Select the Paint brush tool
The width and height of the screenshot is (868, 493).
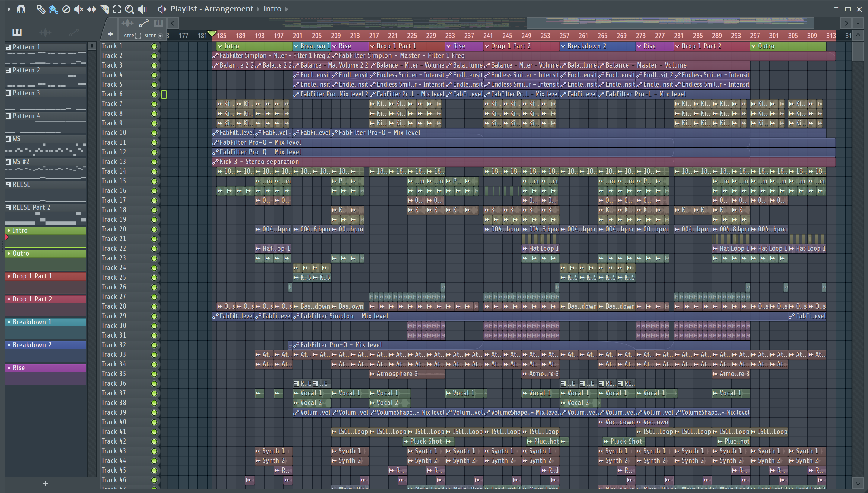coord(53,9)
